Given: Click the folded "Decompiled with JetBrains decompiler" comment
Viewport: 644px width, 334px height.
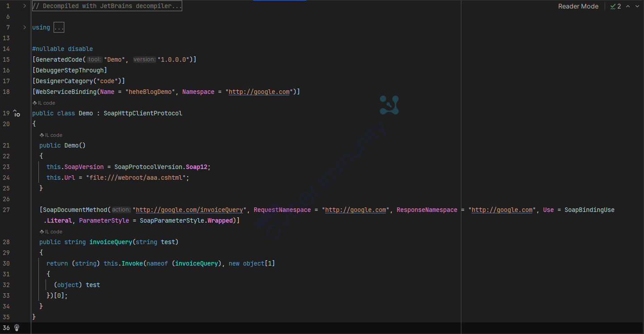Looking at the screenshot, I should (x=107, y=6).
